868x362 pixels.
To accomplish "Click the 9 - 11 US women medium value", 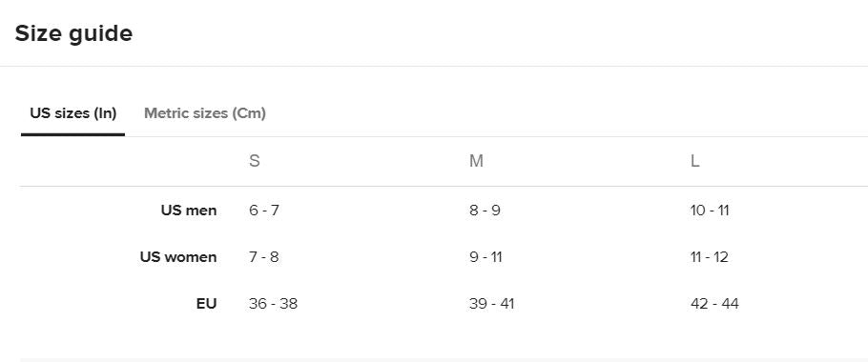I will click(x=486, y=257).
